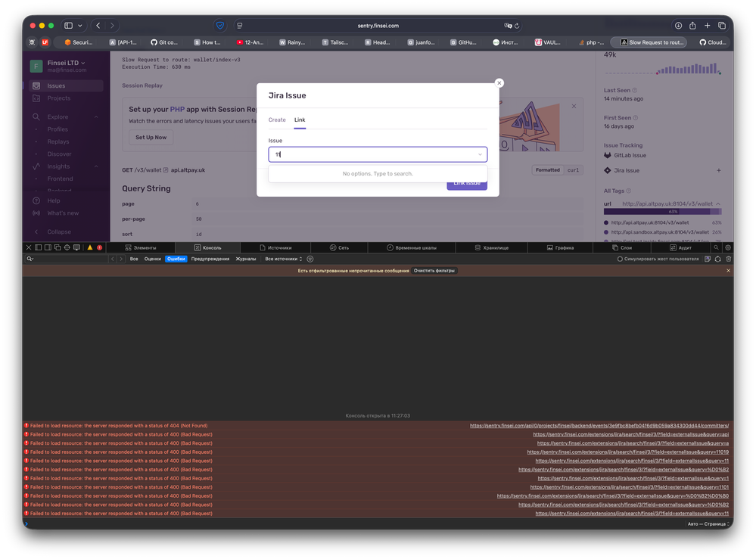Image resolution: width=756 pixels, height=559 pixels.
Task: Open the Хранилище inspector tab
Action: coord(492,247)
